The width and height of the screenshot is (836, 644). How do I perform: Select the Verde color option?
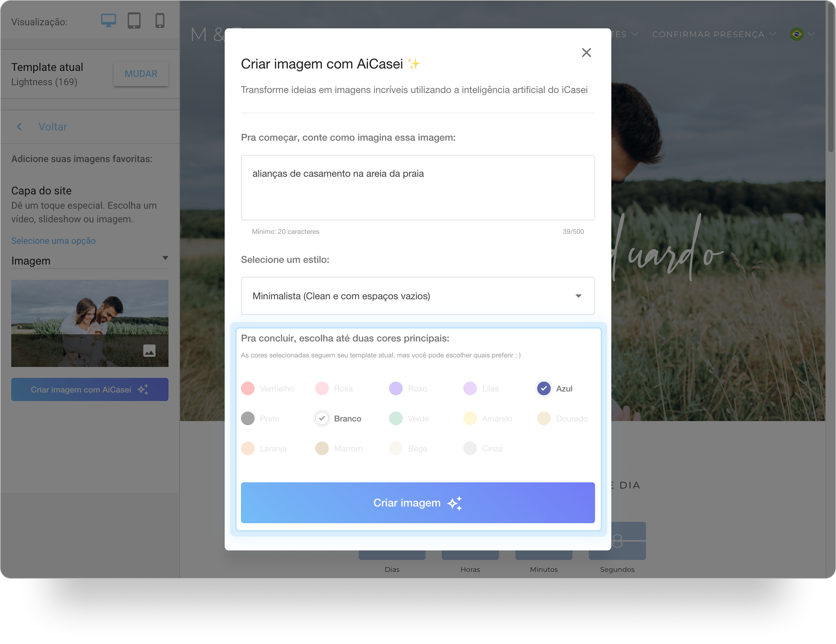396,418
